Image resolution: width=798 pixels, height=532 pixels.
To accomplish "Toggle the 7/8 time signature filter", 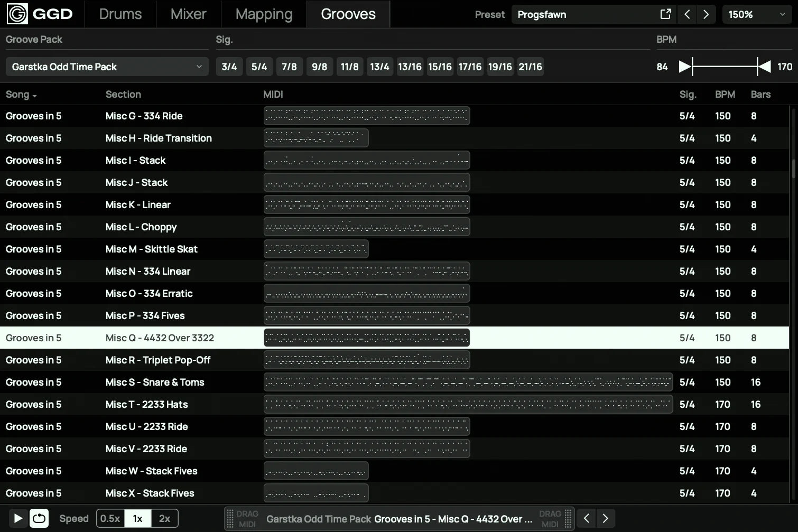I will 289,67.
